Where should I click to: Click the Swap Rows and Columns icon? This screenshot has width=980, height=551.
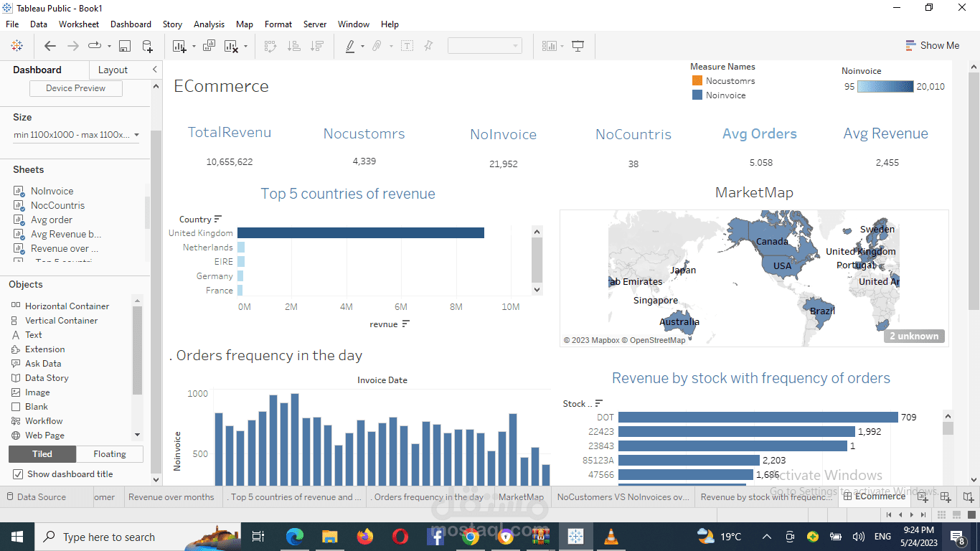click(x=270, y=45)
